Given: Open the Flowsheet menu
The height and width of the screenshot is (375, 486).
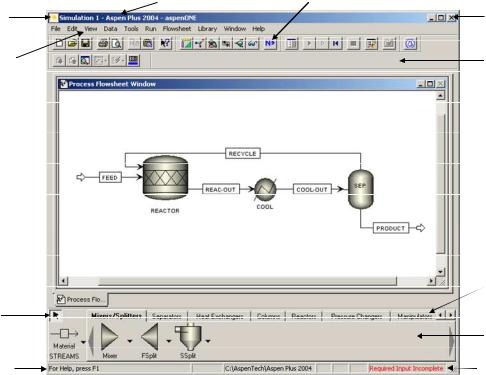Looking at the screenshot, I should [177, 29].
